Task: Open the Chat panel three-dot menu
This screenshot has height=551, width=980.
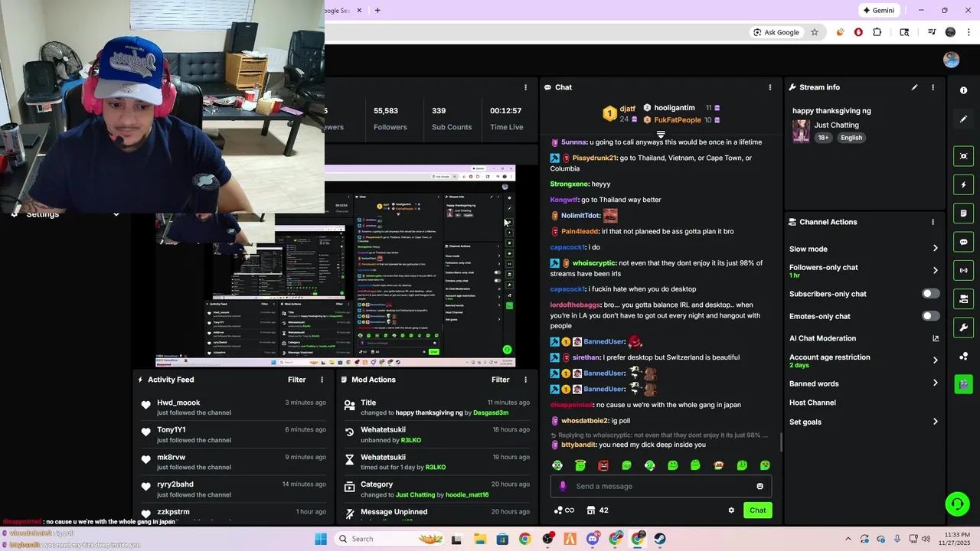Action: point(770,87)
